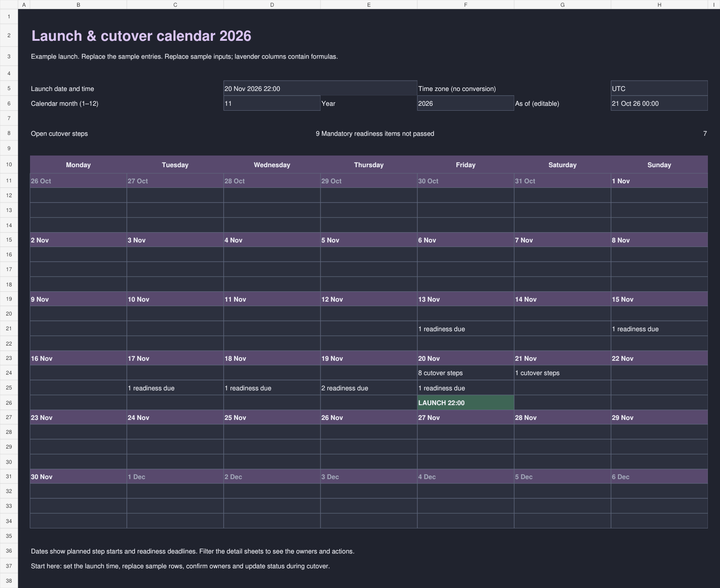Select the '28 Nov' date cell
720x588 pixels.
pos(563,417)
